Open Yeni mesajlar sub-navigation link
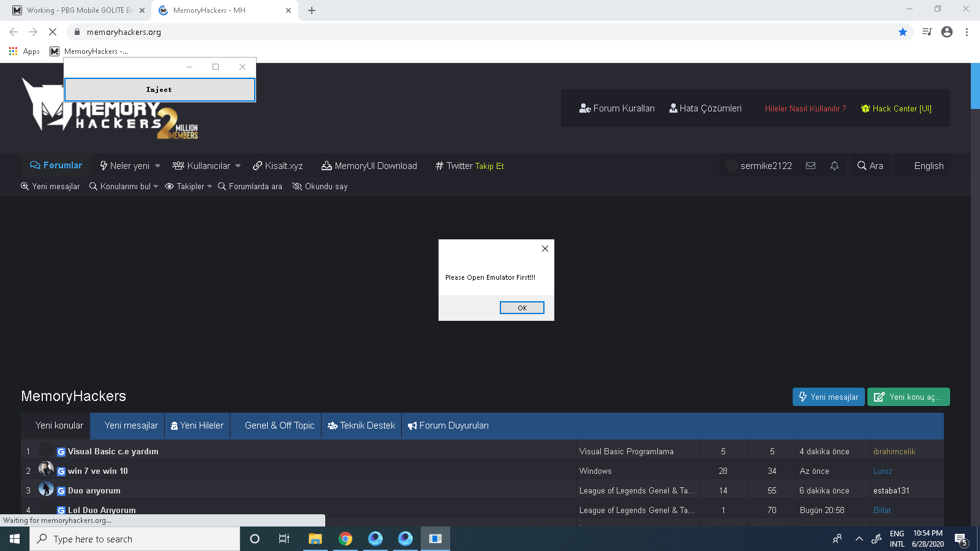980x551 pixels. click(50, 187)
